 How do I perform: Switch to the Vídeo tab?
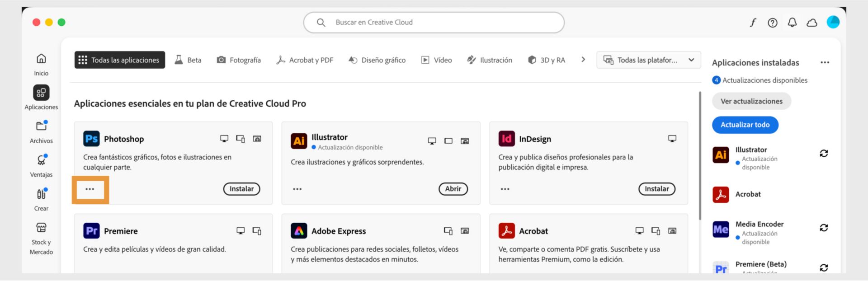coord(437,60)
